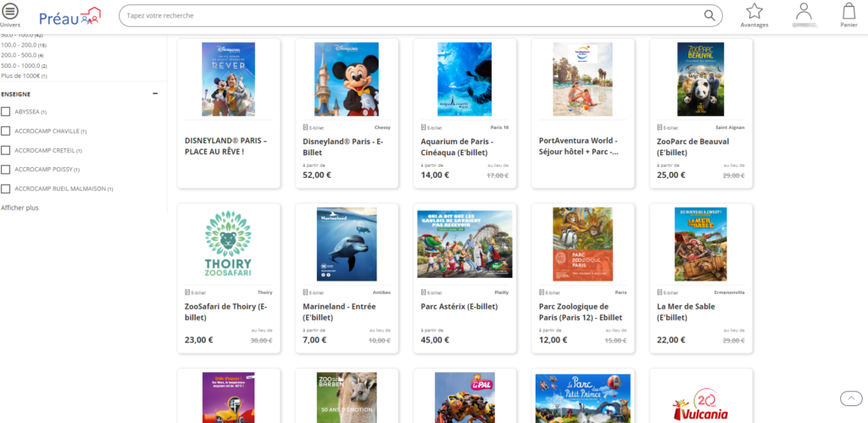The image size is (868, 423).
Task: Open the Univers hamburger menu
Action: click(x=10, y=12)
